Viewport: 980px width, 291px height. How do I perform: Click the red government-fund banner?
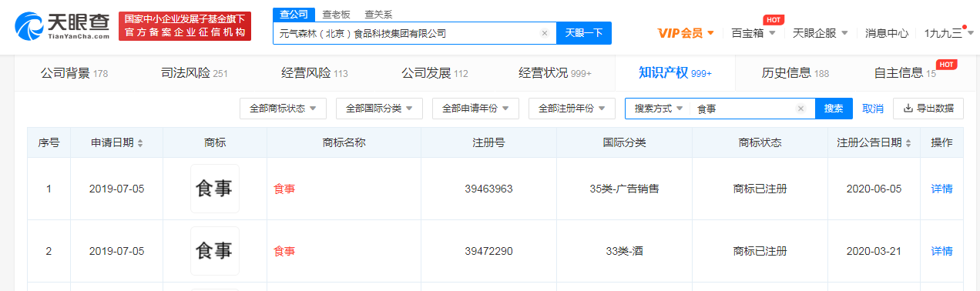click(185, 26)
